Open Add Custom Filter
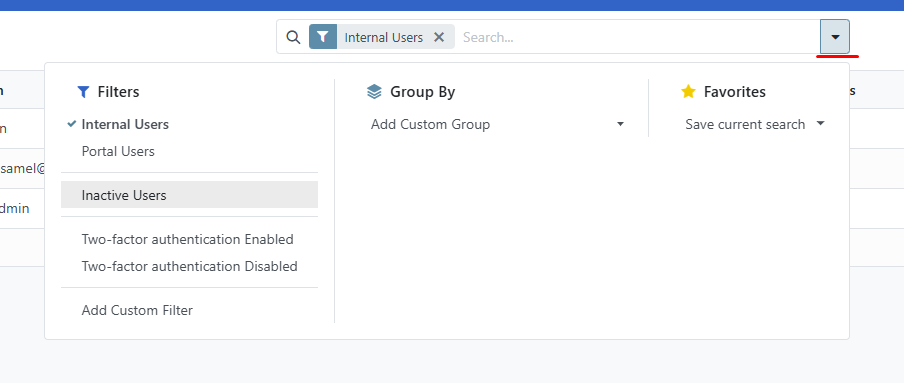Viewport: 904px width, 383px height. (x=189, y=310)
